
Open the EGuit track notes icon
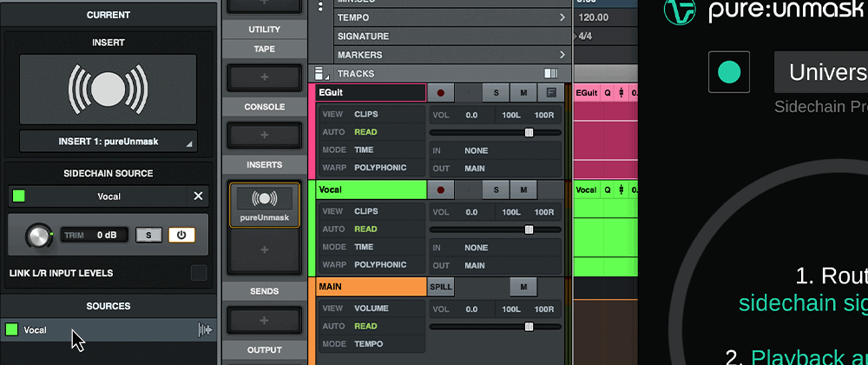(551, 92)
